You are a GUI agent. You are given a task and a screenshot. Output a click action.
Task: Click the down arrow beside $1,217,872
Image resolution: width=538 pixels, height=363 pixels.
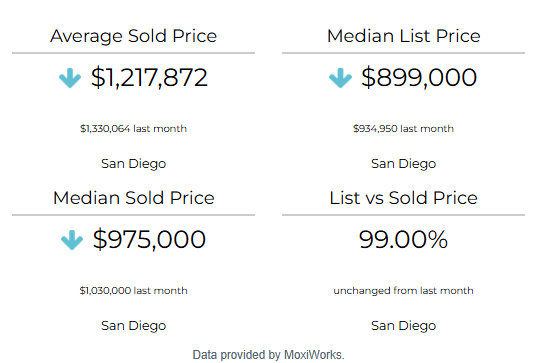click(x=70, y=78)
